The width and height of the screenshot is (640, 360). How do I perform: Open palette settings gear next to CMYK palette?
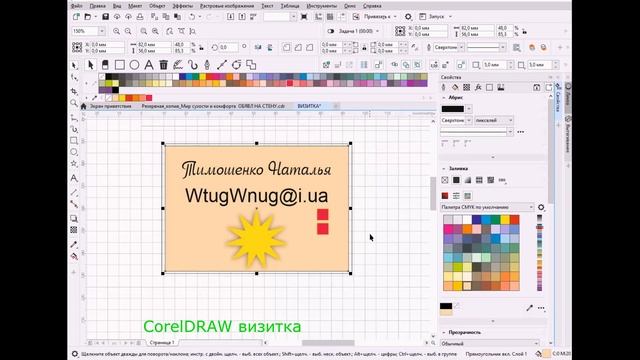click(541, 207)
